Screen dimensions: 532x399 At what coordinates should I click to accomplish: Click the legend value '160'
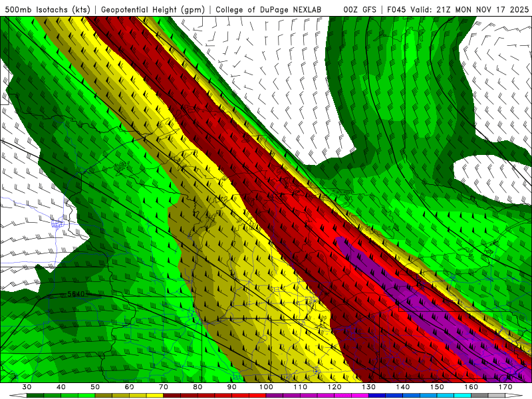[471, 387]
